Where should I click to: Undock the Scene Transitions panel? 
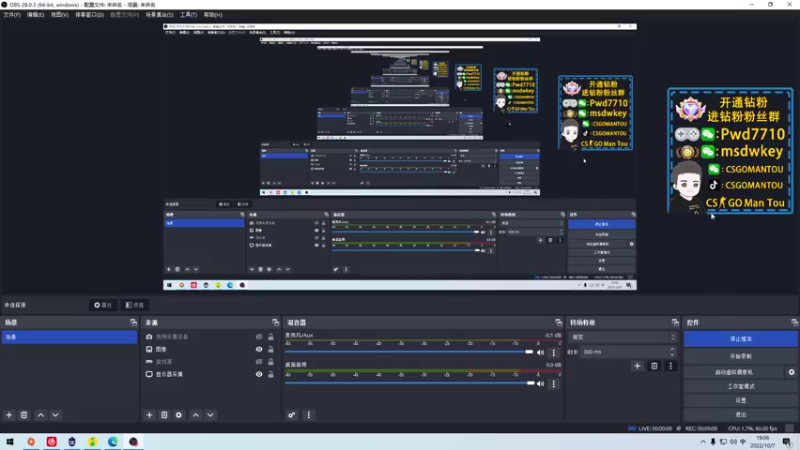click(x=675, y=322)
